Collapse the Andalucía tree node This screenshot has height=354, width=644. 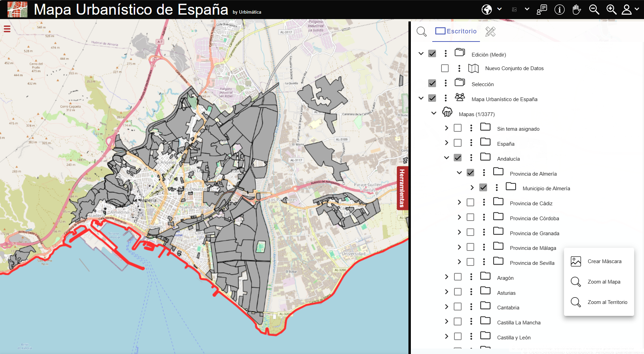coord(446,158)
